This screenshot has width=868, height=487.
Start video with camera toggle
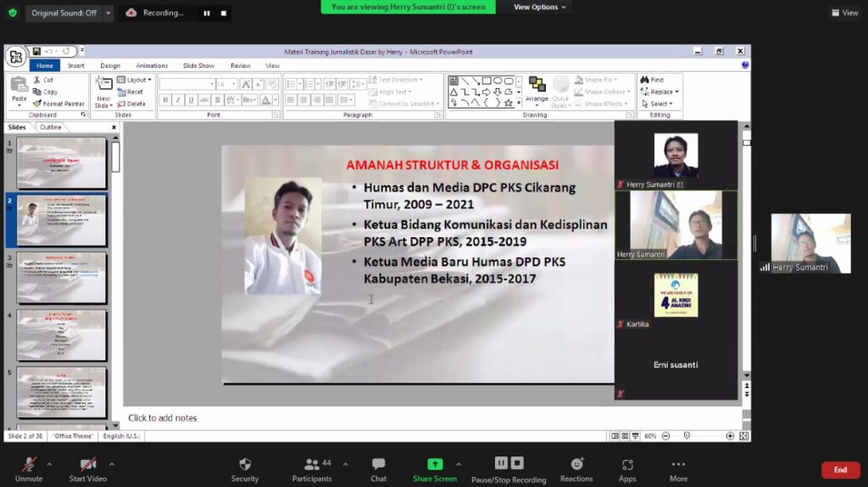click(88, 464)
